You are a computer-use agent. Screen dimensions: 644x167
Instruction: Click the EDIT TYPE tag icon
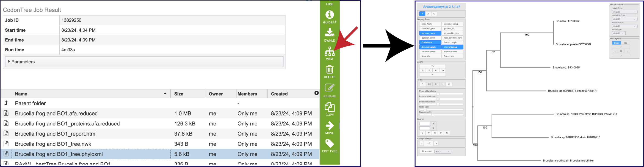coord(330,144)
